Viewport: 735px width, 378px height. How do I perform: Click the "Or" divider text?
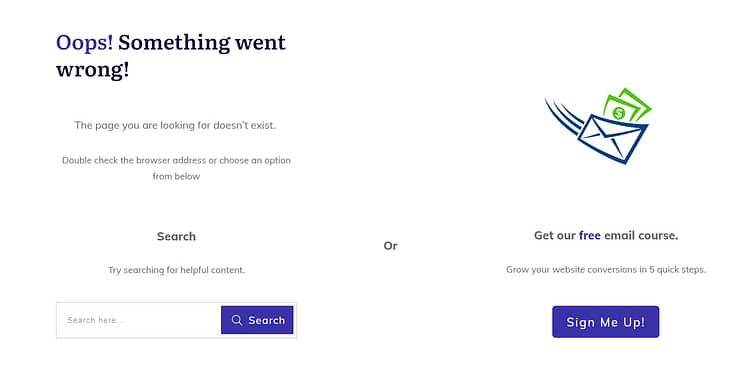pyautogui.click(x=390, y=246)
